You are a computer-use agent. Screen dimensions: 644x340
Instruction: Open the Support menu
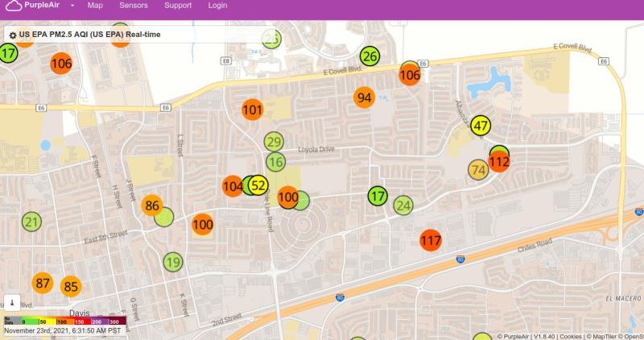pyautogui.click(x=177, y=6)
